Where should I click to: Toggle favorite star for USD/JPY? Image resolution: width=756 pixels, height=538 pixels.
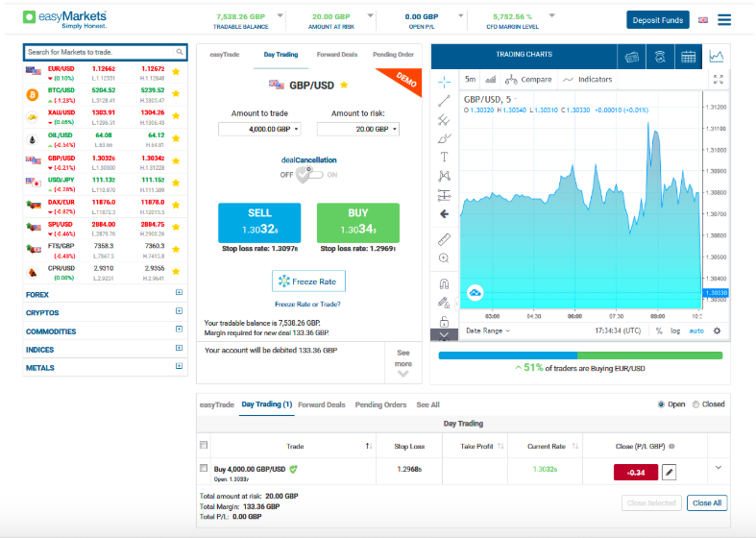coord(176,183)
